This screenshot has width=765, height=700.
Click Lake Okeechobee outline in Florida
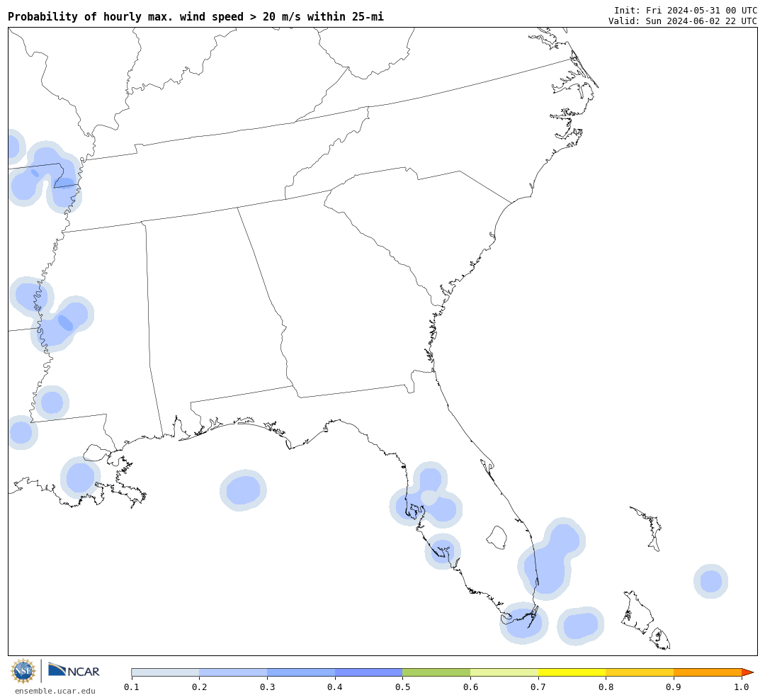pyautogui.click(x=497, y=538)
